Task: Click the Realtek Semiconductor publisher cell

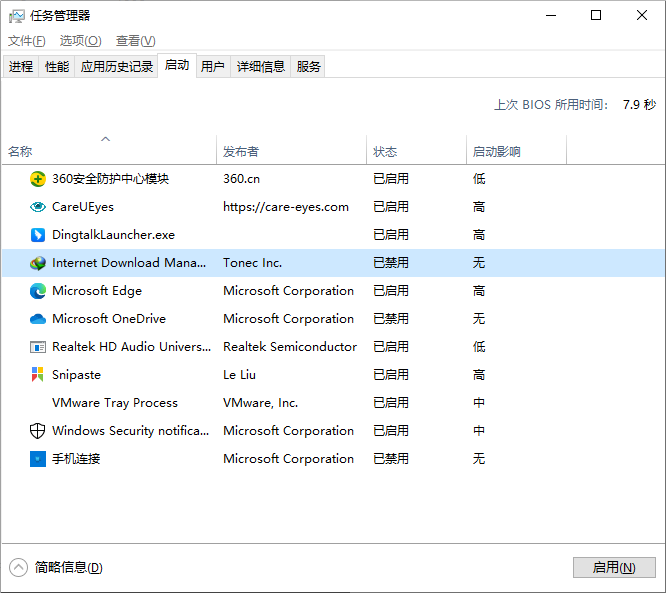Action: pyautogui.click(x=290, y=347)
